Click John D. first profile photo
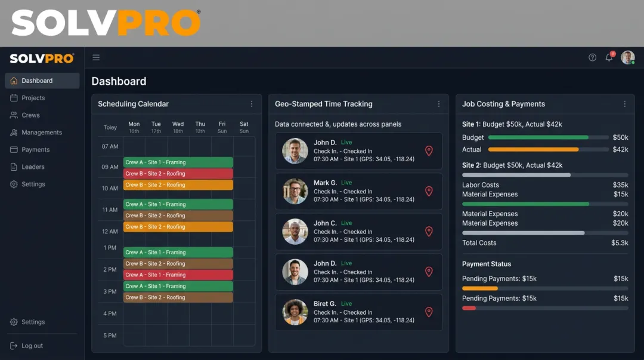 coord(295,151)
